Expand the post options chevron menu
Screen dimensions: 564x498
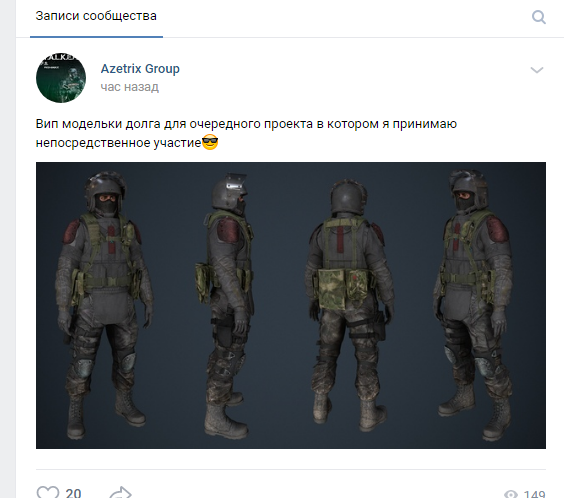[x=537, y=70]
